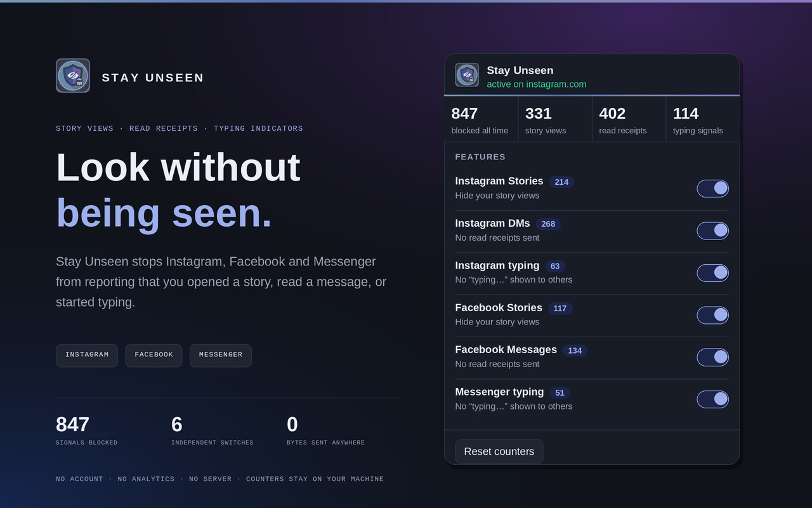
Task: Click the Reset counters button
Action: click(x=499, y=451)
